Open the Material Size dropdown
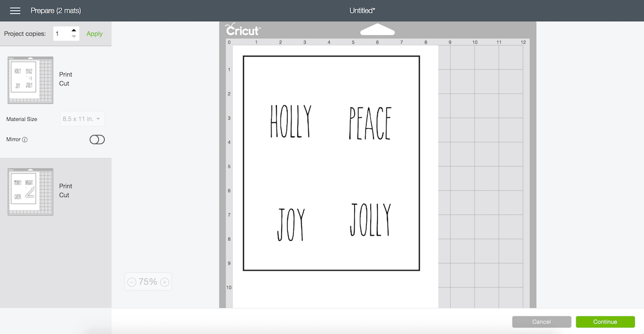The image size is (644, 334). pyautogui.click(x=82, y=119)
